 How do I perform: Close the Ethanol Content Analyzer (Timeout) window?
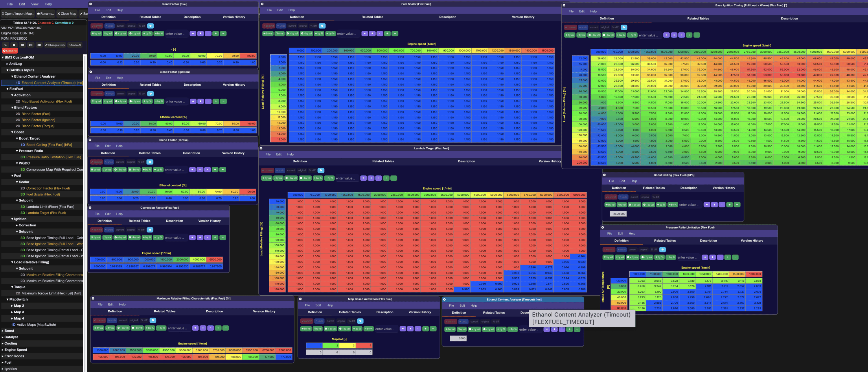[444, 300]
